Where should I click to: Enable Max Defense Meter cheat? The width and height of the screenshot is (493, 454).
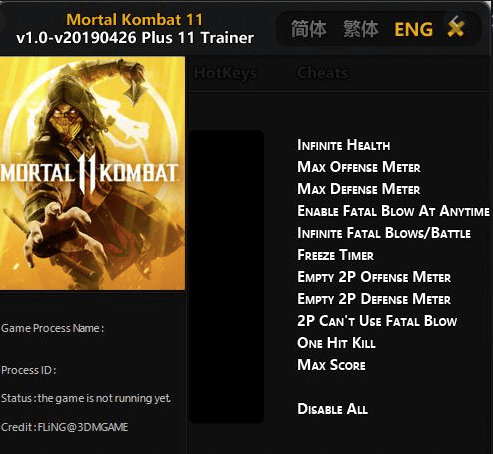pyautogui.click(x=359, y=189)
